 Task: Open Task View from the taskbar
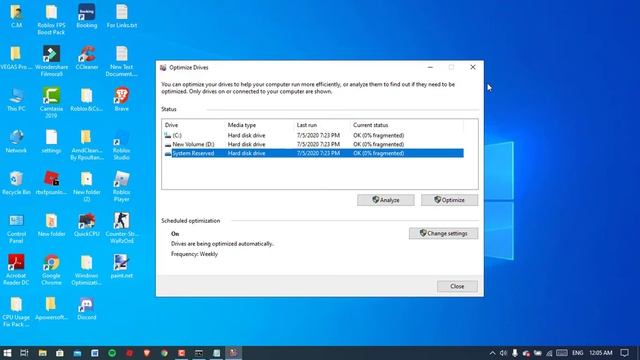pyautogui.click(x=24, y=353)
